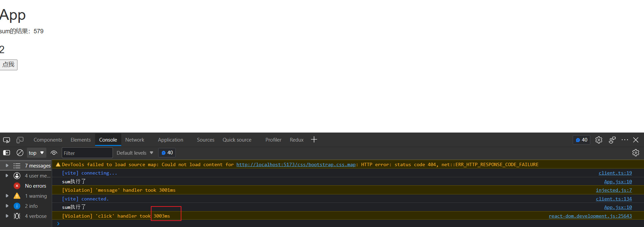The height and width of the screenshot is (227, 644).
Task: Toggle device emulation icon
Action: (x=20, y=140)
